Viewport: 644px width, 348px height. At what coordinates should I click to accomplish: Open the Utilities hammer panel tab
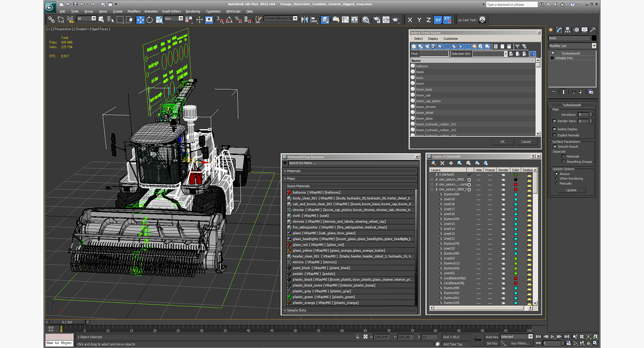point(592,30)
